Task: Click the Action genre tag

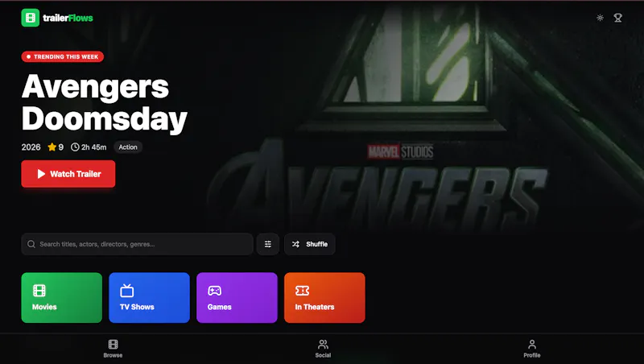Action: point(128,147)
